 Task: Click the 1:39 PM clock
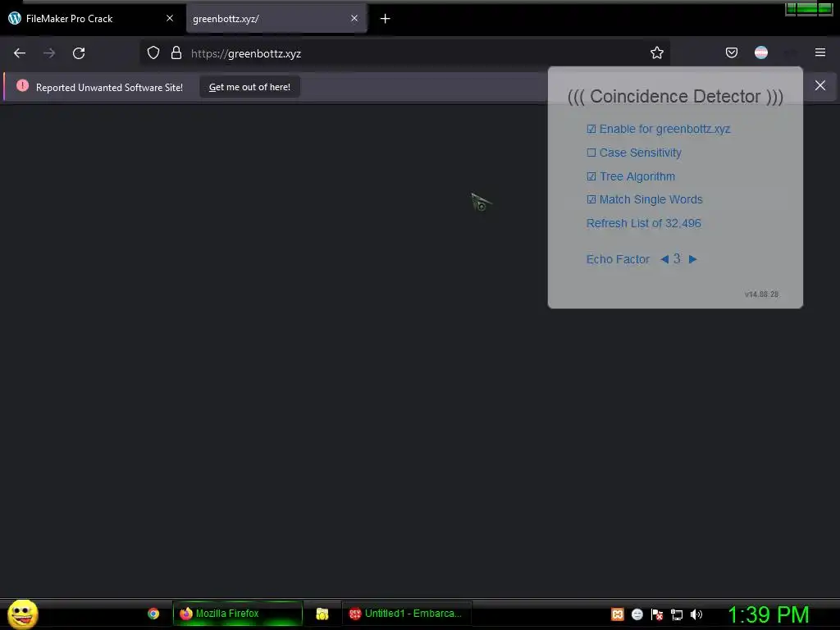click(768, 614)
